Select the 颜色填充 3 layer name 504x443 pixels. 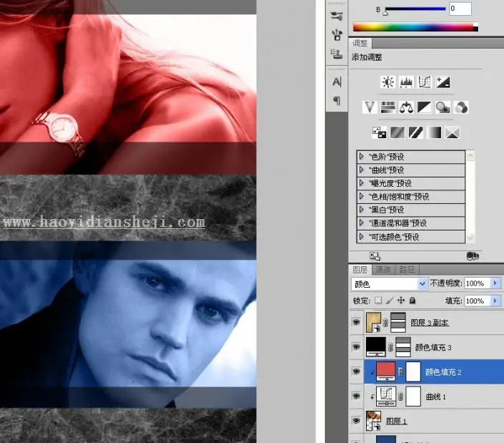point(433,347)
